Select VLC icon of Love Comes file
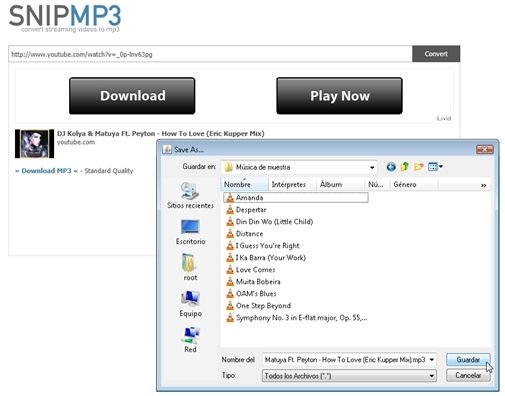 point(230,270)
